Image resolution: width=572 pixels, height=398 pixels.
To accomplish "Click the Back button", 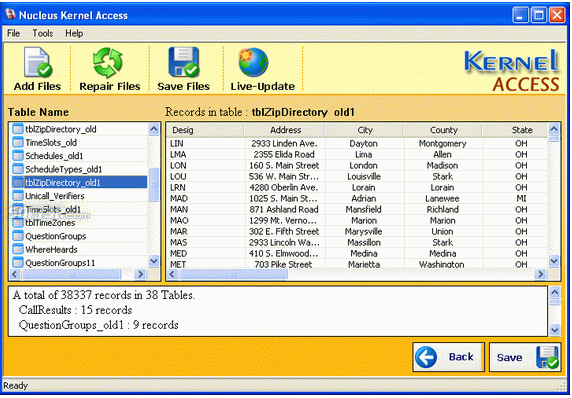I will pos(449,357).
